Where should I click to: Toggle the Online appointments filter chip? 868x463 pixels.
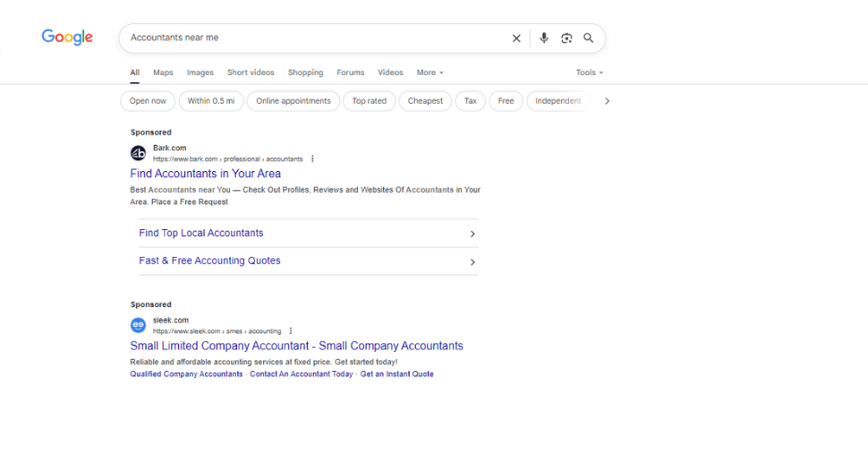pyautogui.click(x=294, y=101)
